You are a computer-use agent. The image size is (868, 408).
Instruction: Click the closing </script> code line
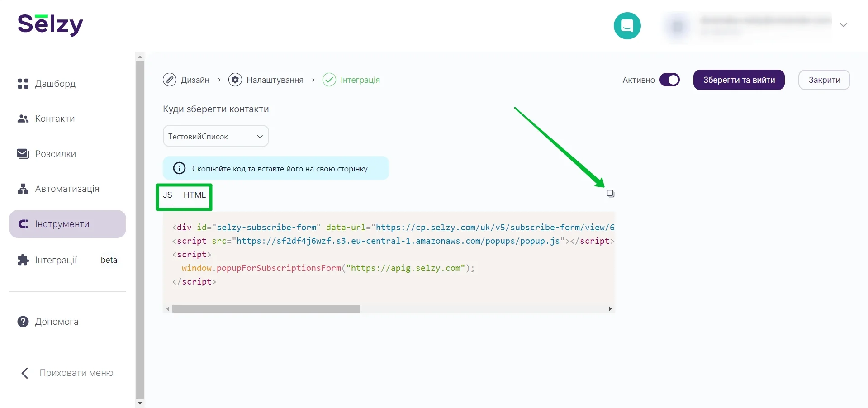pos(194,282)
